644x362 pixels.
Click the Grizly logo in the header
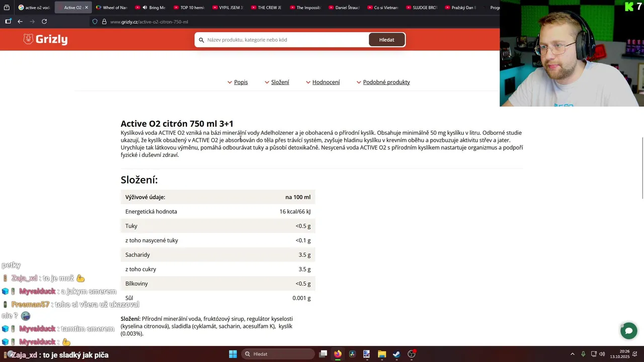pos(45,39)
